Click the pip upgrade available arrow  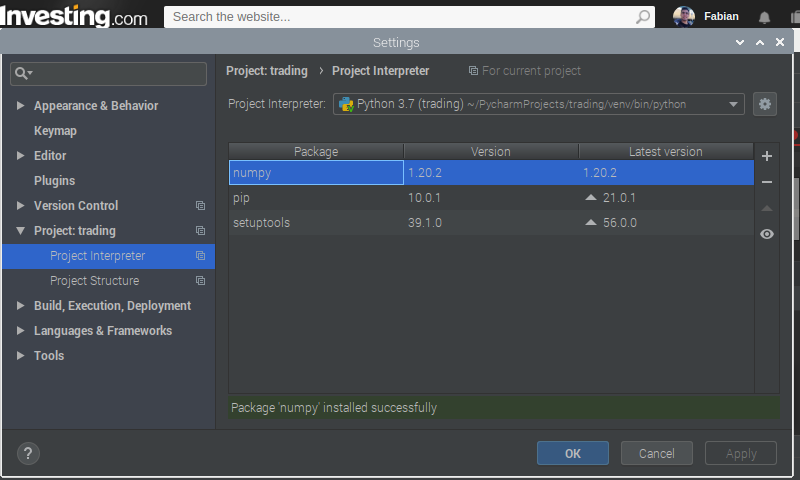click(590, 197)
